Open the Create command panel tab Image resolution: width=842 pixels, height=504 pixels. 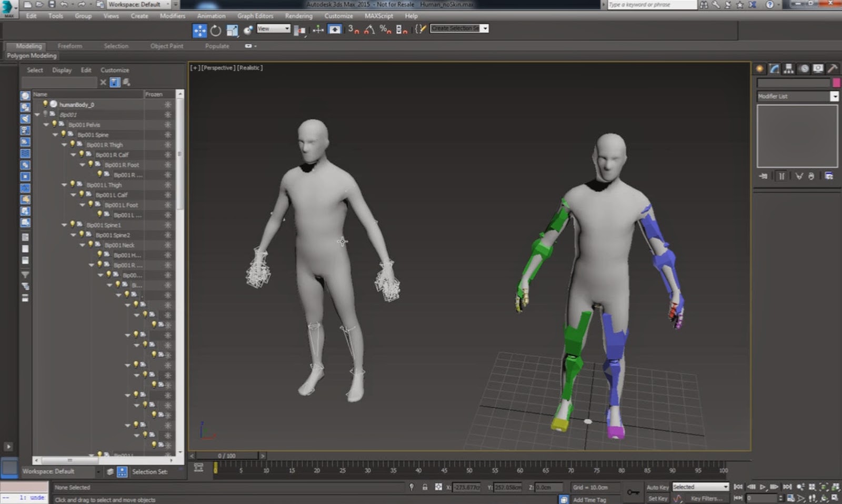760,69
